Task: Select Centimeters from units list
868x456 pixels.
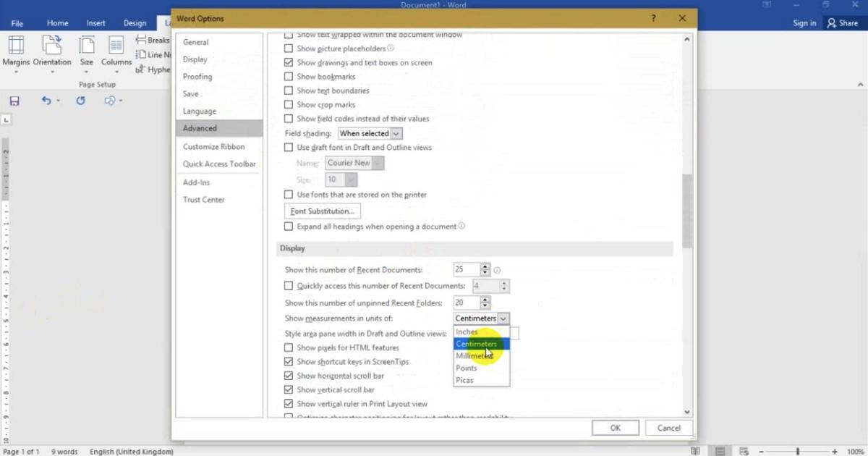Action: (482, 344)
